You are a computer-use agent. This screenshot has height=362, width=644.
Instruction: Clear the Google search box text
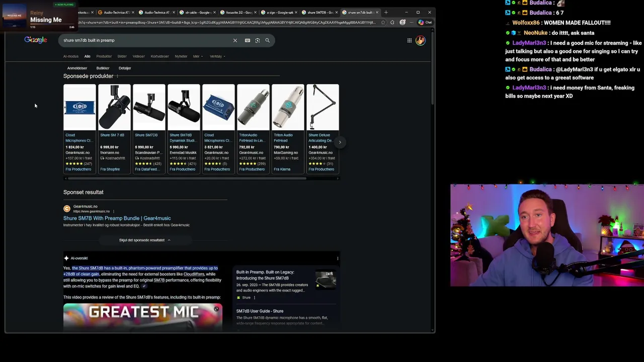[x=234, y=40]
